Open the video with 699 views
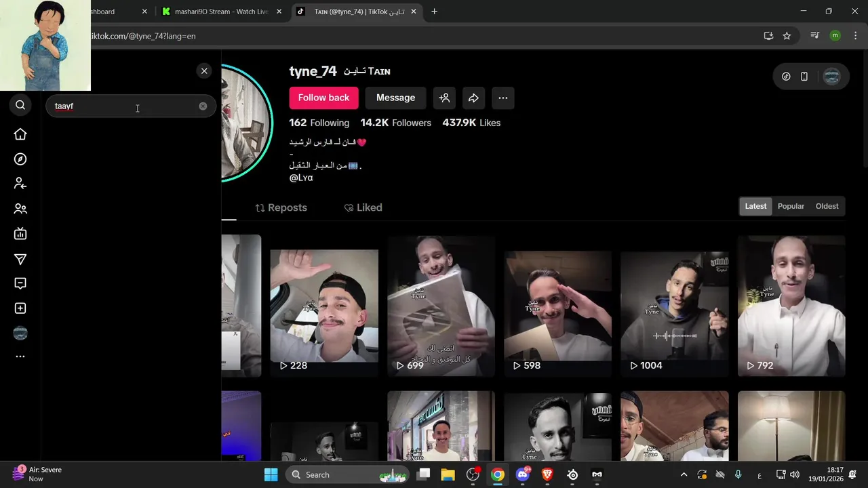Viewport: 868px width, 488px height. click(x=441, y=306)
